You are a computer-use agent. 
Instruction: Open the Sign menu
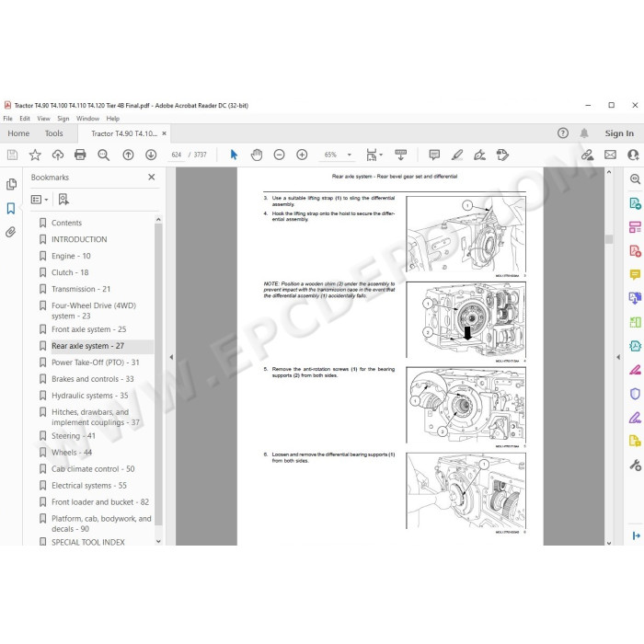[63, 119]
